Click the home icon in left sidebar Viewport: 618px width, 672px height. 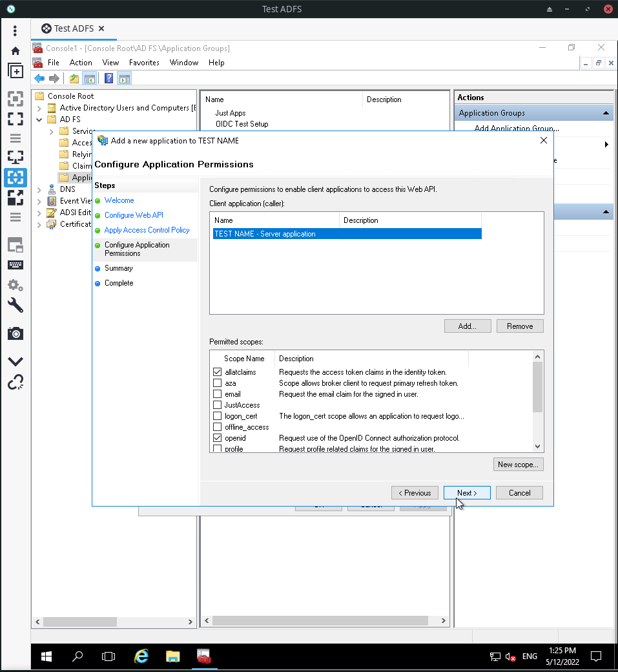pos(15,51)
